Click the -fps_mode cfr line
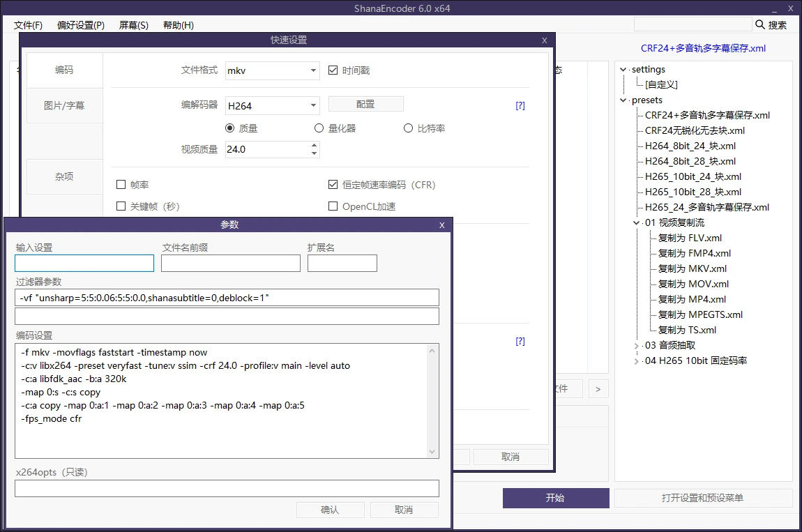This screenshot has height=532, width=802. pyautogui.click(x=52, y=419)
